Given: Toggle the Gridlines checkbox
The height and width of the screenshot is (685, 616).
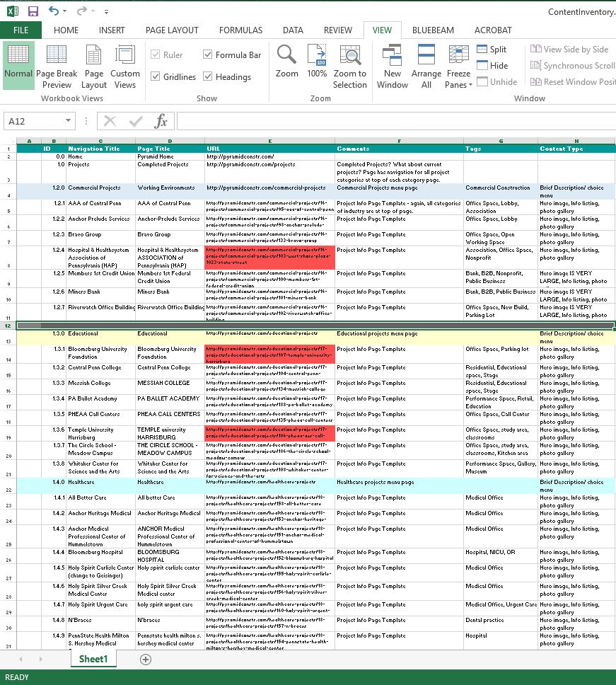Looking at the screenshot, I should pos(155,76).
